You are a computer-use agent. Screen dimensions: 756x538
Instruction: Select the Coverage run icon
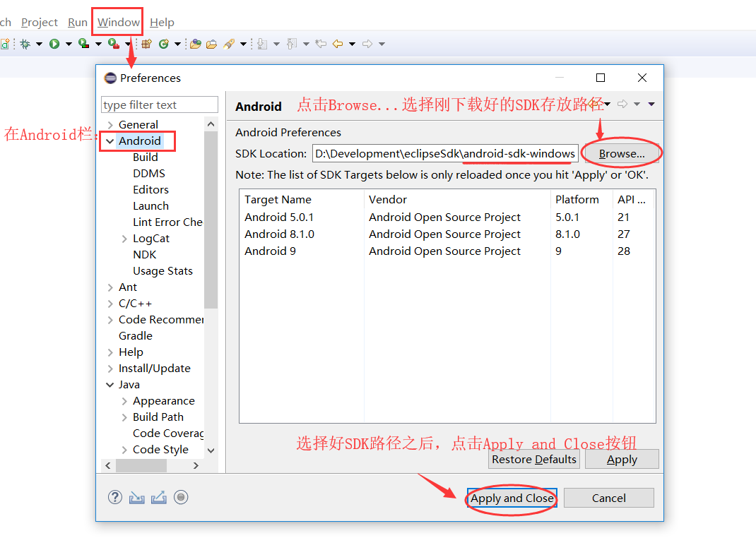pos(83,43)
